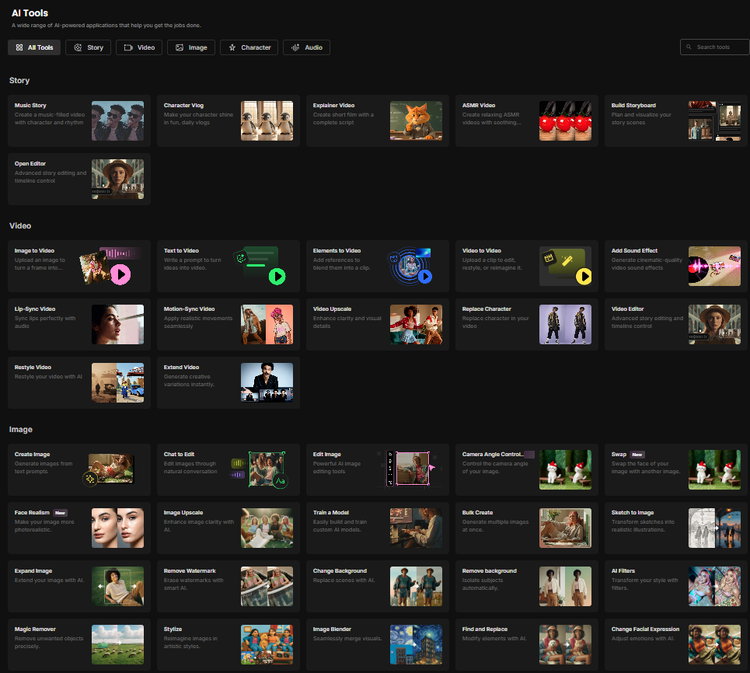This screenshot has height=673, width=750.
Task: Show the Character category tools
Action: point(249,47)
